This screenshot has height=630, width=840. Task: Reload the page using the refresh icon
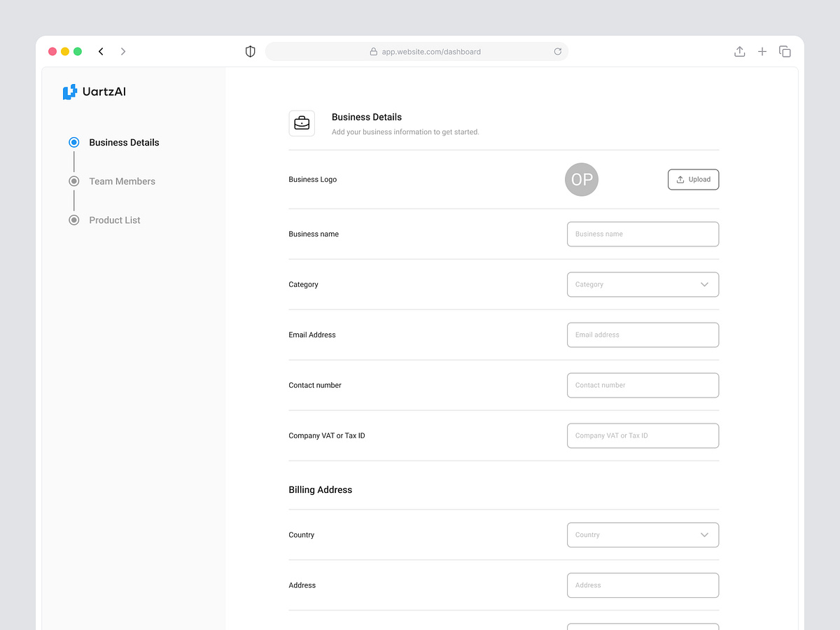pyautogui.click(x=558, y=51)
